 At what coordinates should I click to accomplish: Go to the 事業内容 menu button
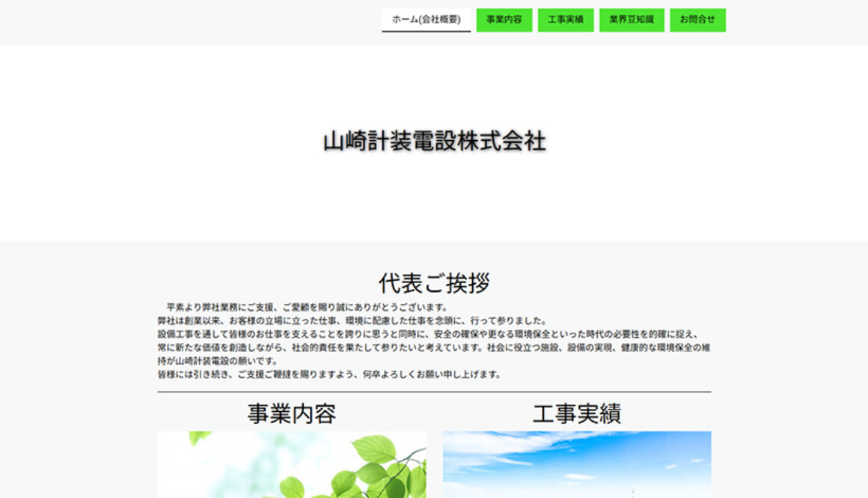pos(504,20)
